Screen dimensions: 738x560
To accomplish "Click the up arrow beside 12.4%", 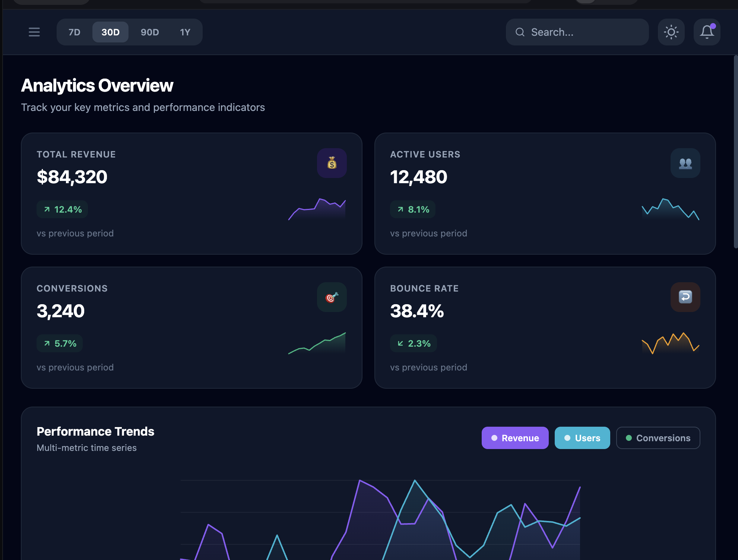I will [47, 210].
